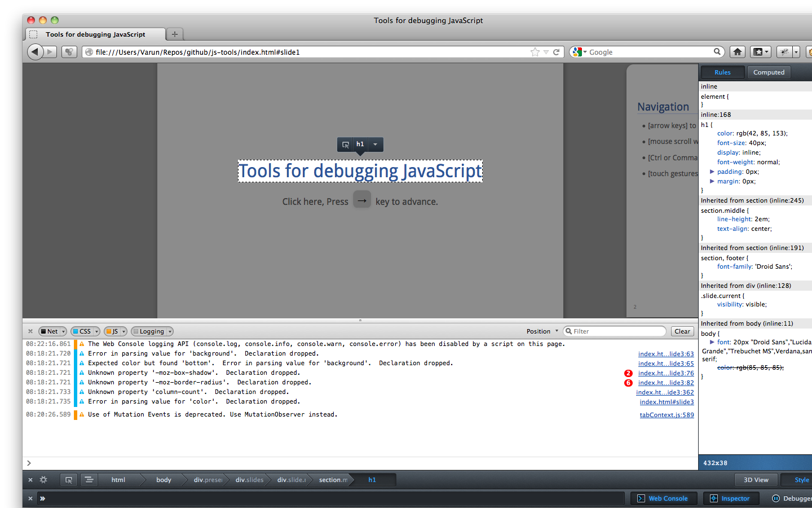
Task: Toggle CSS messages filter in console
Action: [x=82, y=331]
